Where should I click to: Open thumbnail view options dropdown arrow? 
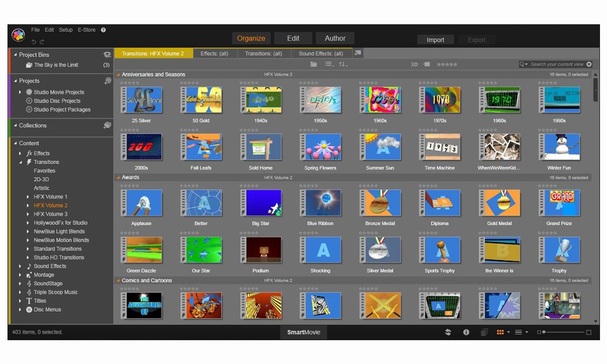[508, 332]
